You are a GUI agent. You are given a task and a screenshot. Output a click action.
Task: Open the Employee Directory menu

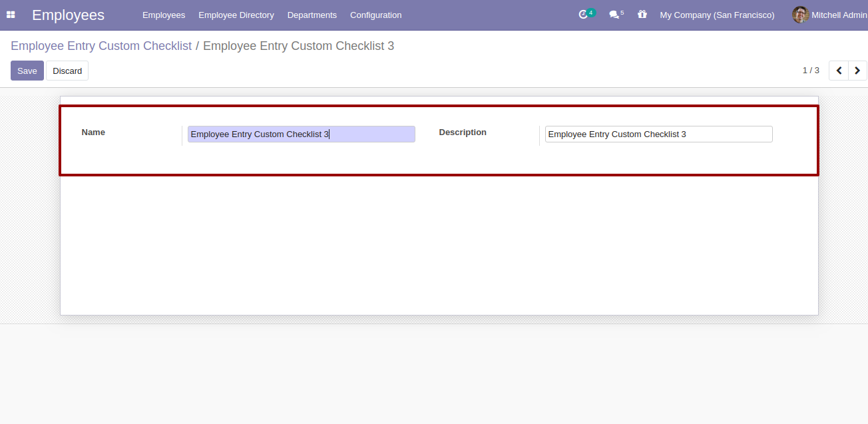(236, 15)
